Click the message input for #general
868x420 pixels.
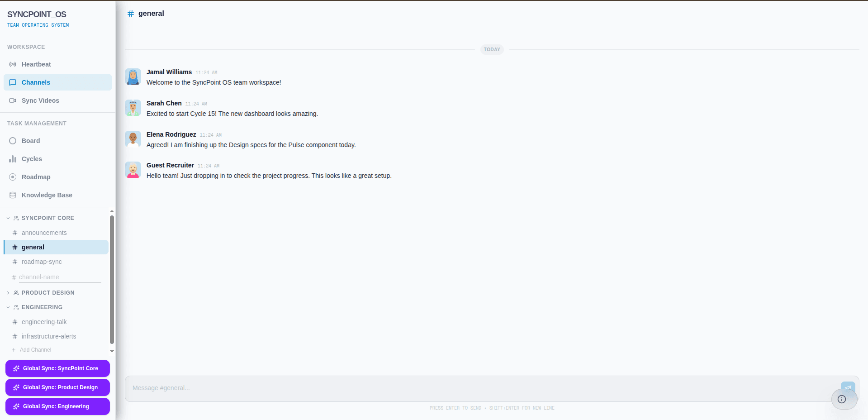pos(317,388)
